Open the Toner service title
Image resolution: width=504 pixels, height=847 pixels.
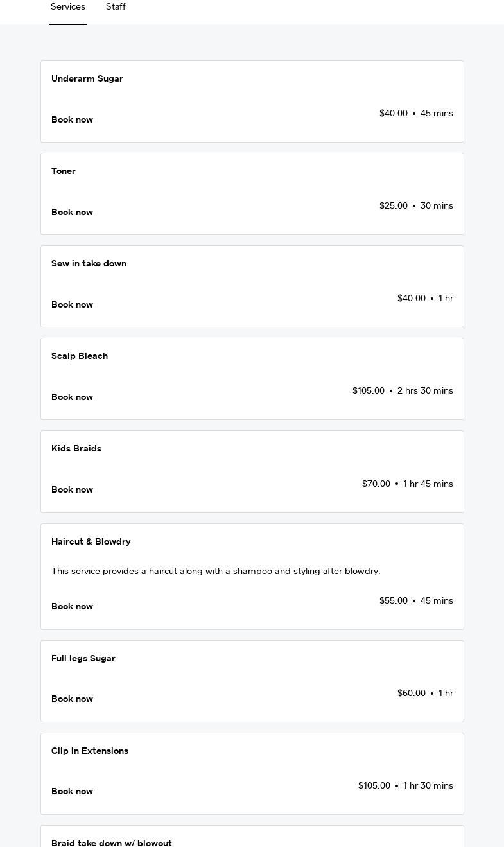pos(64,171)
